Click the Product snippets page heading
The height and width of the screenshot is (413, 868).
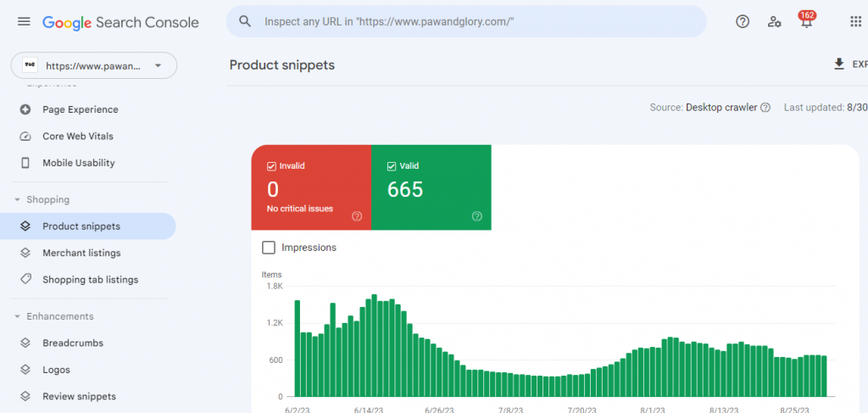(x=282, y=64)
